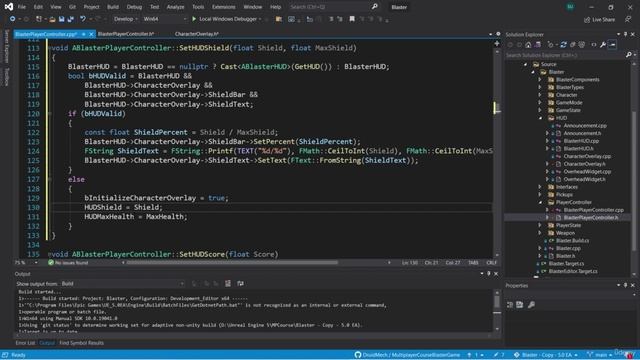Switch to BlasterPlayerController.h tab

coord(126,34)
